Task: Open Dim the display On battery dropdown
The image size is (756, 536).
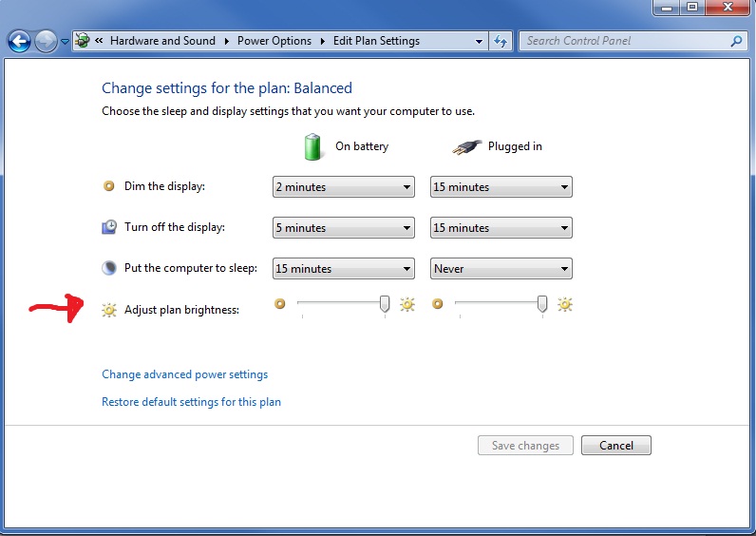Action: pyautogui.click(x=343, y=186)
